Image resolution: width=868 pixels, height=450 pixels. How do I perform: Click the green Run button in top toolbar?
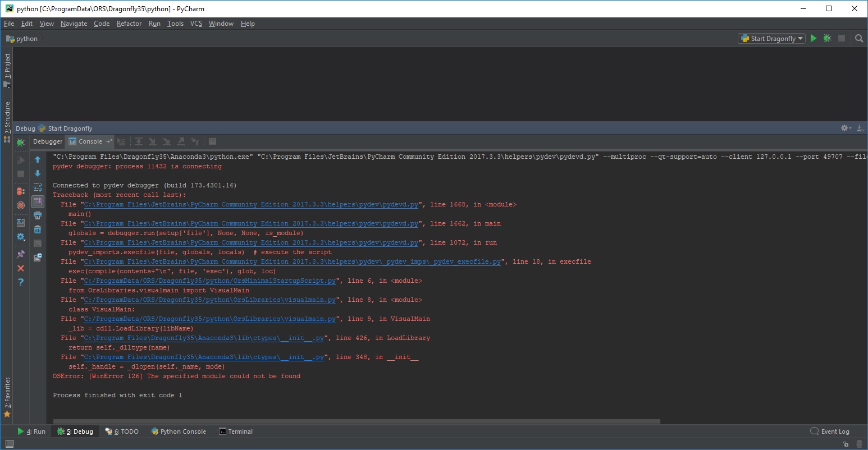[813, 38]
